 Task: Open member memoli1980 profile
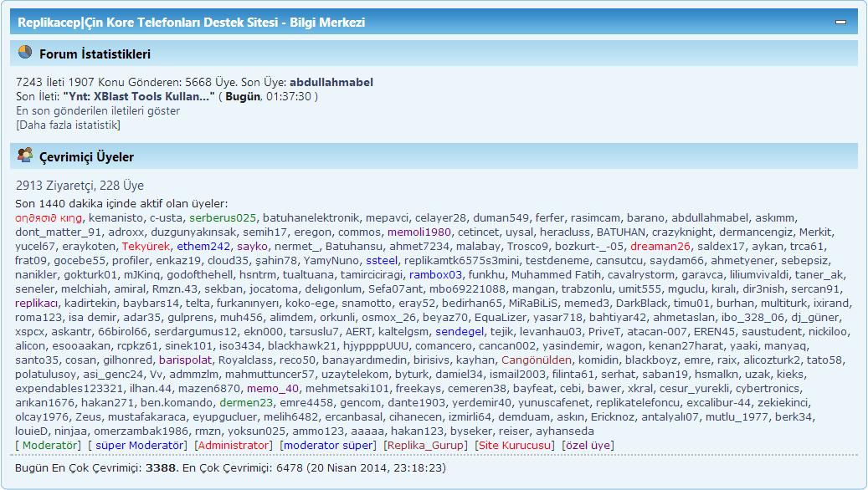[419, 232]
